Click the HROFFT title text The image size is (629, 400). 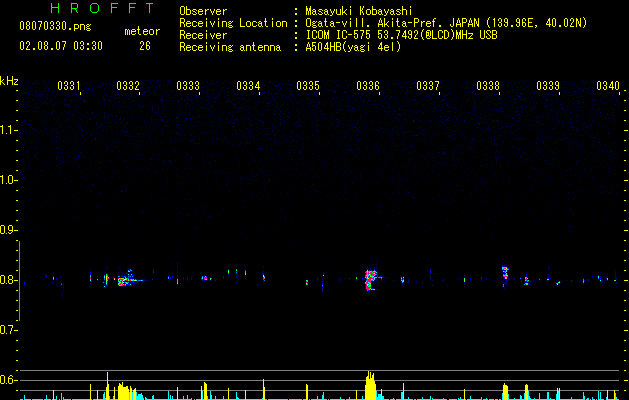coord(102,8)
